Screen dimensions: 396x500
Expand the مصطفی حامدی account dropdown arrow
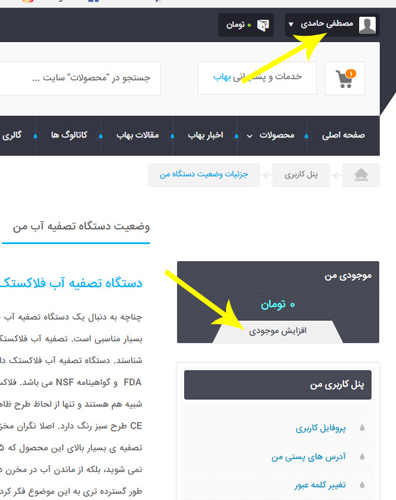point(291,24)
